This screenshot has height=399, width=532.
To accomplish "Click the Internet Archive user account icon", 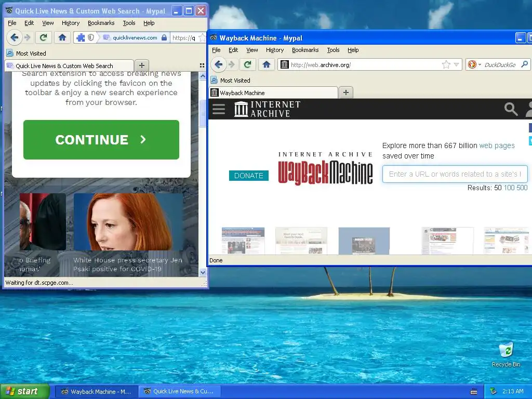I will click(528, 109).
